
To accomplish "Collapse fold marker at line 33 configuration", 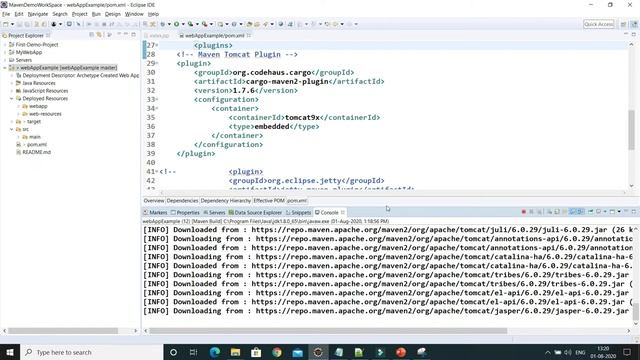I will (x=157, y=99).
